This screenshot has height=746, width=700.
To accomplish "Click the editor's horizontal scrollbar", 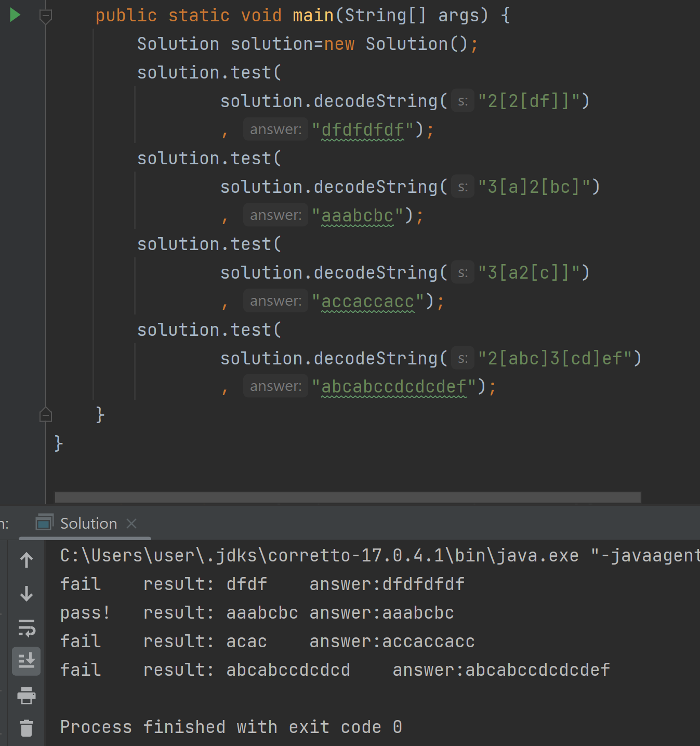I will [x=348, y=497].
